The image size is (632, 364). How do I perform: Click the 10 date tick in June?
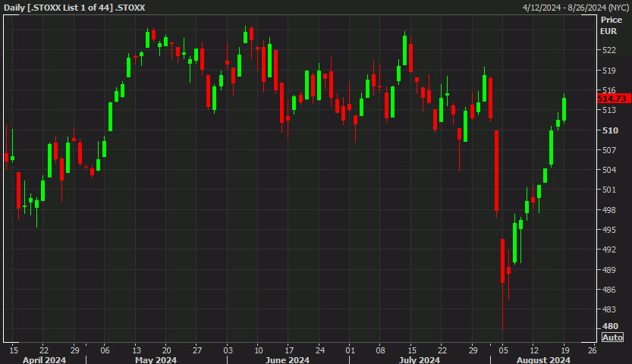tap(259, 350)
